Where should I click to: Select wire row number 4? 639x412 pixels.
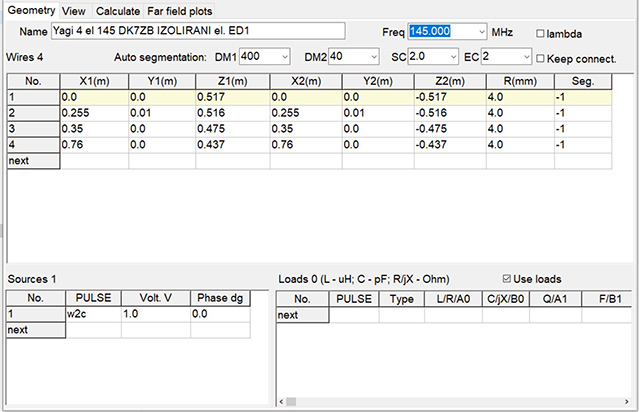33,145
